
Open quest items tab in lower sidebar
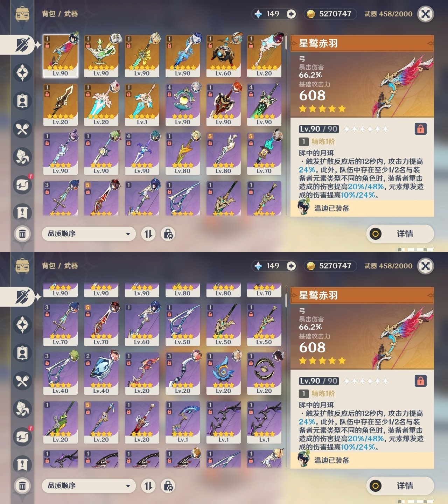[22, 464]
